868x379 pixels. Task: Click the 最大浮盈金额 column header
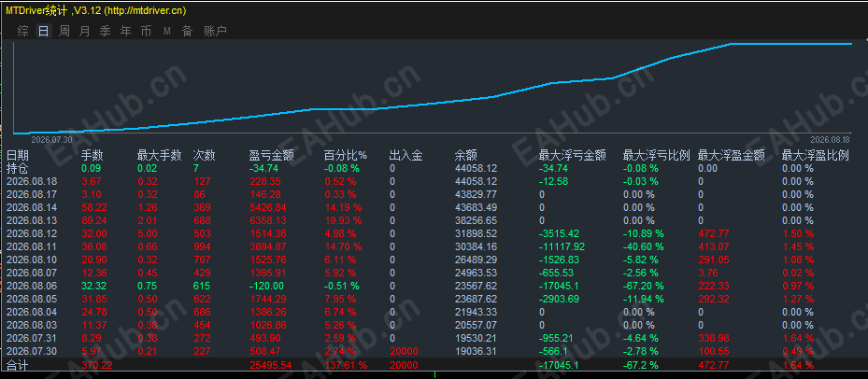732,156
